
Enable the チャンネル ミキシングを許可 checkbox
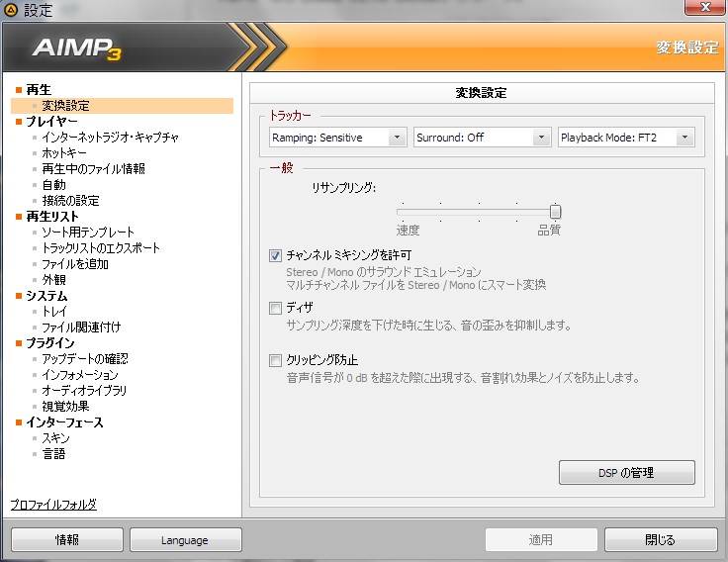(275, 255)
